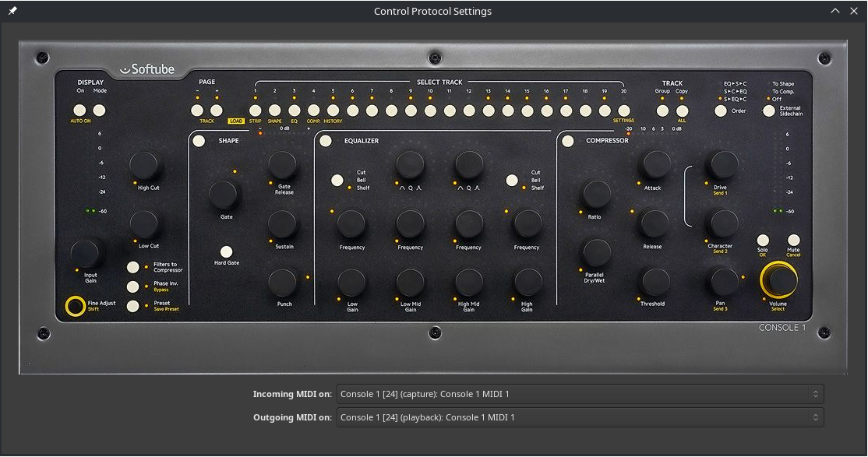Click the Punch knob
Image resolution: width=868 pixels, height=457 pixels.
283,282
